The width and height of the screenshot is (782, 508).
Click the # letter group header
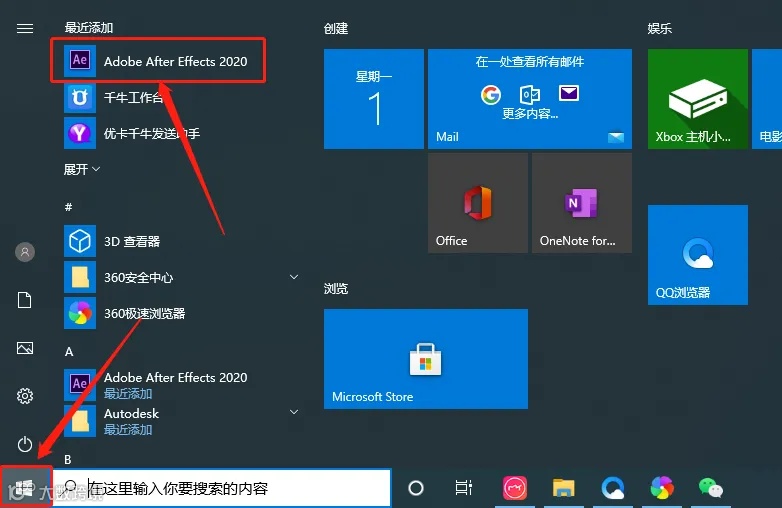click(x=68, y=206)
